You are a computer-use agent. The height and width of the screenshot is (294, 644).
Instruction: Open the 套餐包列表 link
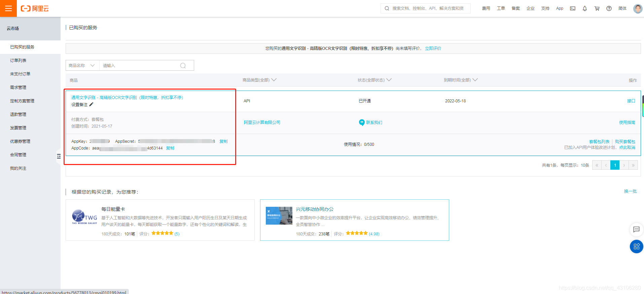599,142
